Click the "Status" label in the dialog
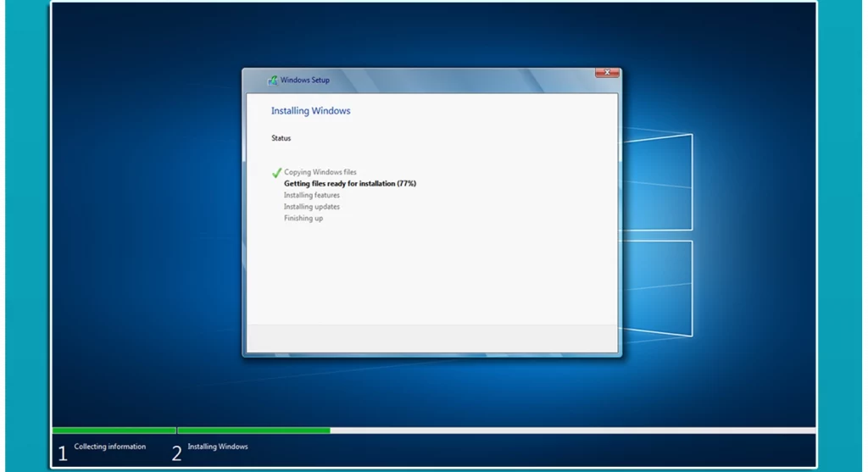Screen dimensions: 868x472 tap(281, 138)
